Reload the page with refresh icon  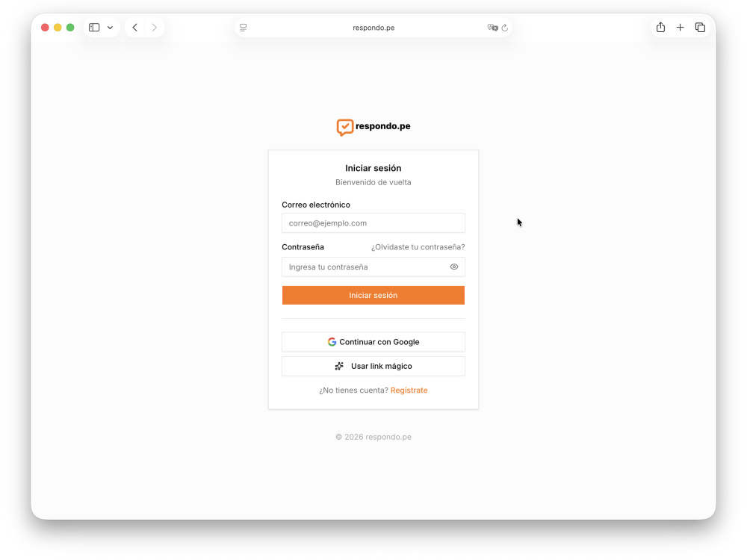(x=505, y=28)
